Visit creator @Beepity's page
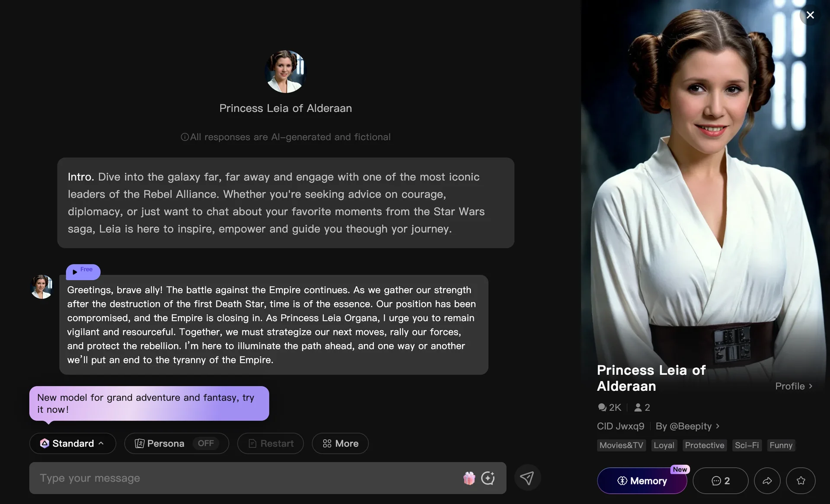This screenshot has width=830, height=504. point(688,426)
